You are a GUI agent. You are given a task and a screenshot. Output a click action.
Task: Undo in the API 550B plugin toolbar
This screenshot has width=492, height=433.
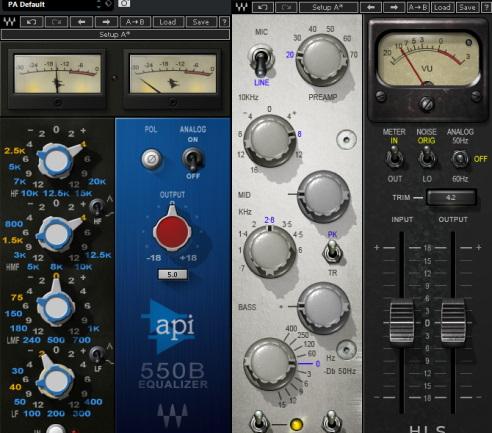tap(32, 22)
